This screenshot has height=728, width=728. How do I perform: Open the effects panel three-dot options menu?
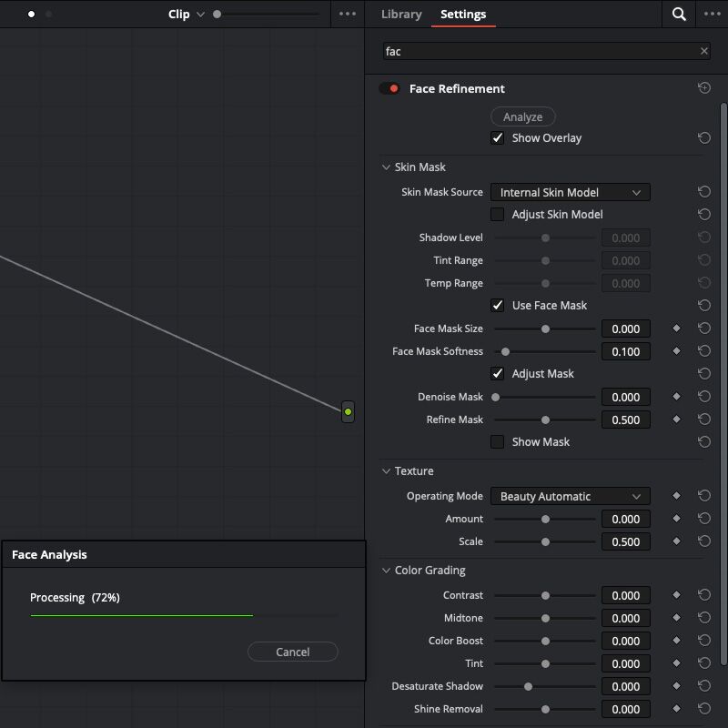(x=712, y=14)
